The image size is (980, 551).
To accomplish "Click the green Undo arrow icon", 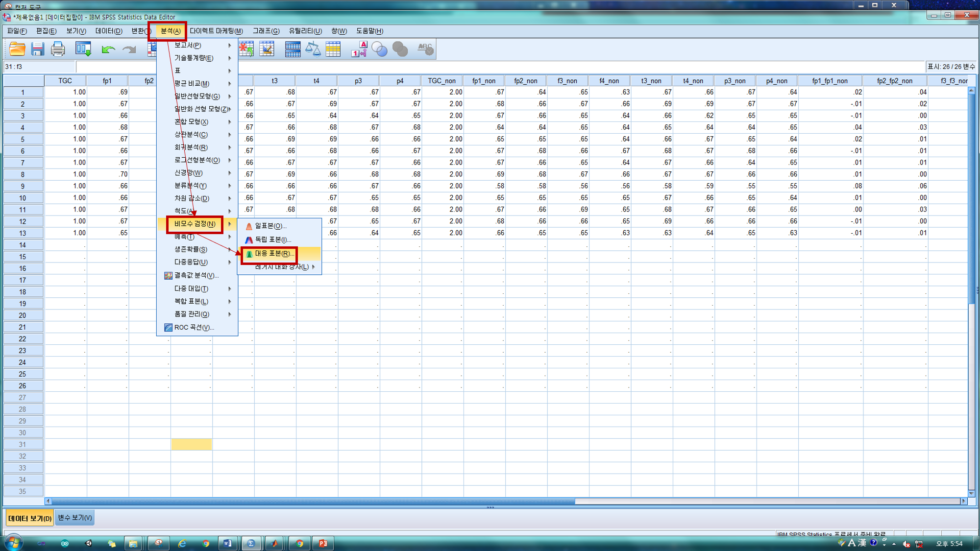I will point(108,49).
